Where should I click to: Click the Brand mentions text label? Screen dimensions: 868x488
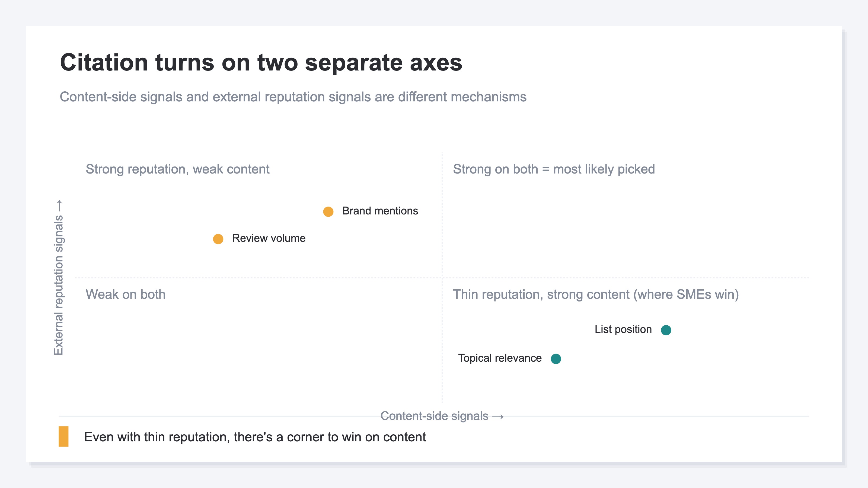(x=380, y=211)
